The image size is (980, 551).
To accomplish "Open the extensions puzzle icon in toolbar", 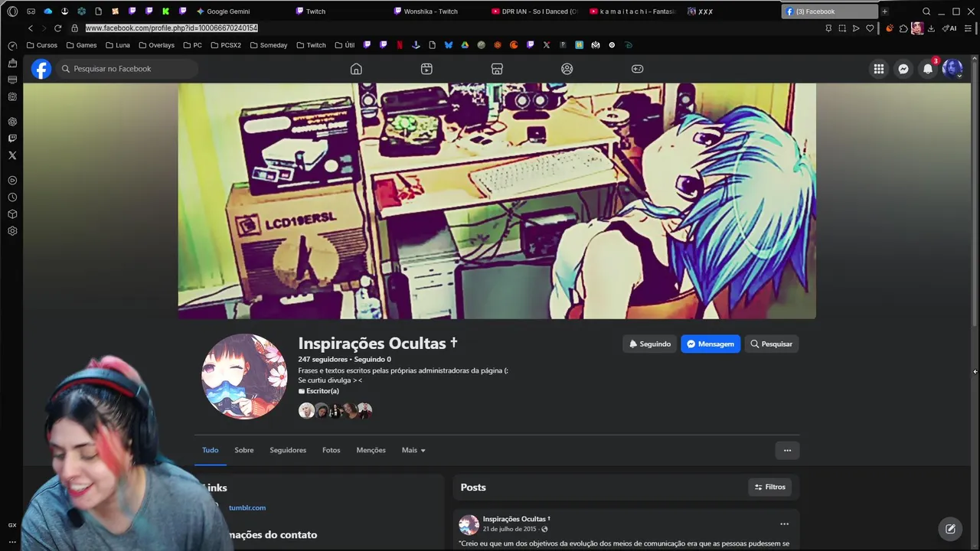I will [903, 28].
